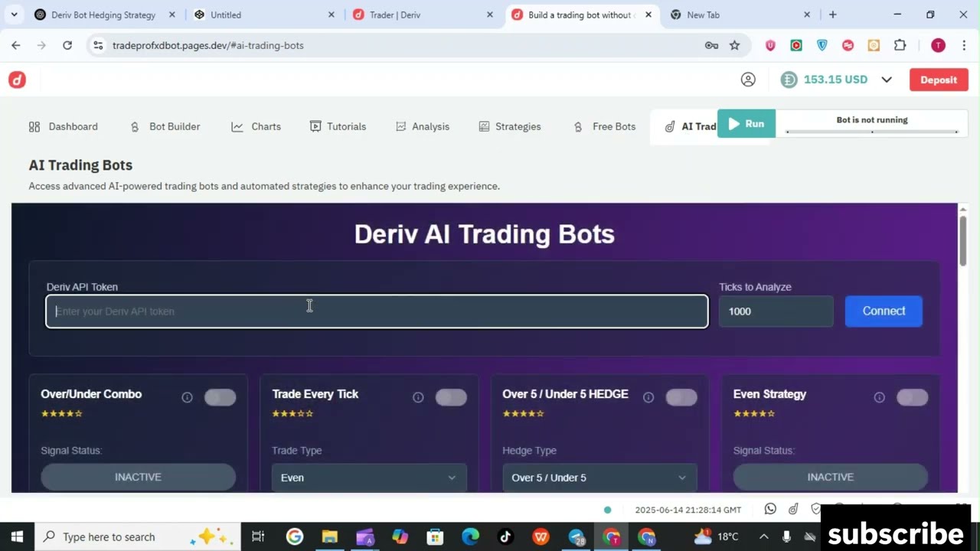Viewport: 980px width, 551px height.
Task: Open a new browser tab with plus
Action: [833, 15]
